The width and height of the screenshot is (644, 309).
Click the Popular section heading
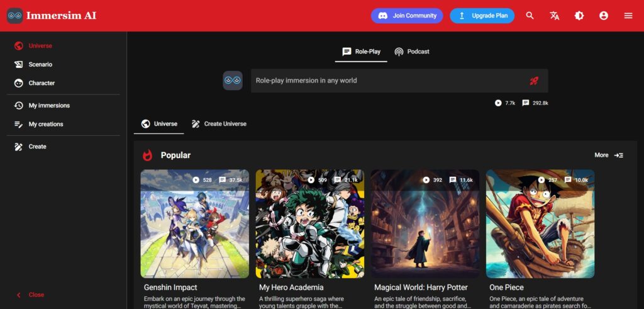point(175,155)
